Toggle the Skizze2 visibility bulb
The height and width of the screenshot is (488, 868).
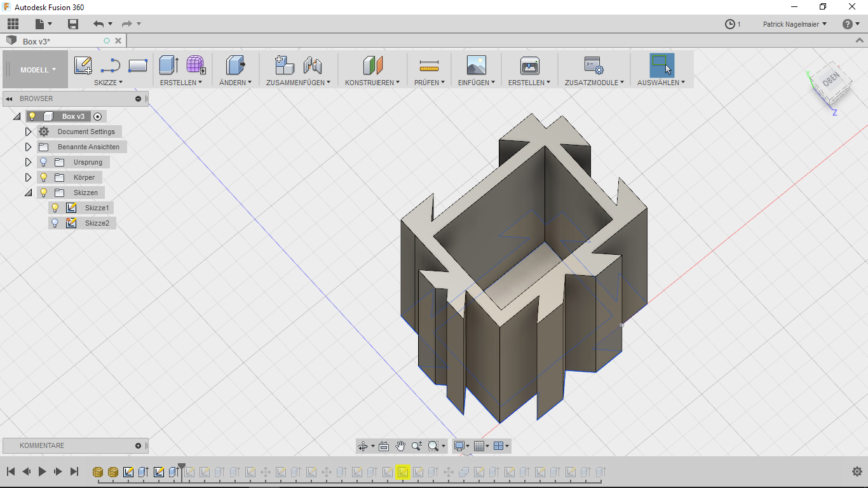[55, 222]
